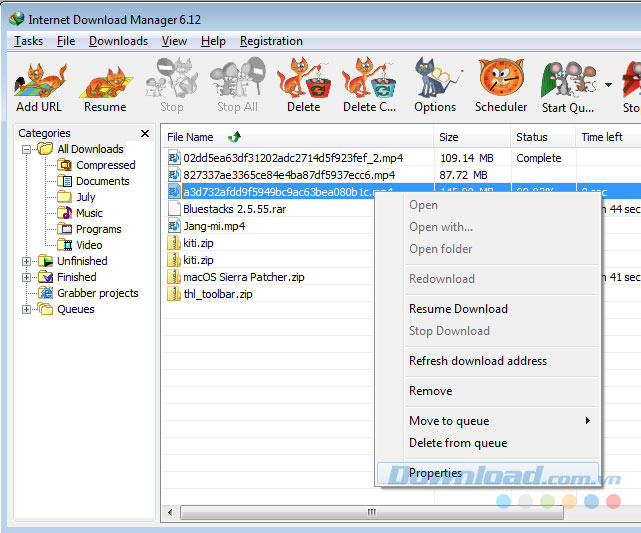Open the File menu
This screenshot has width=641, height=533.
click(x=66, y=41)
